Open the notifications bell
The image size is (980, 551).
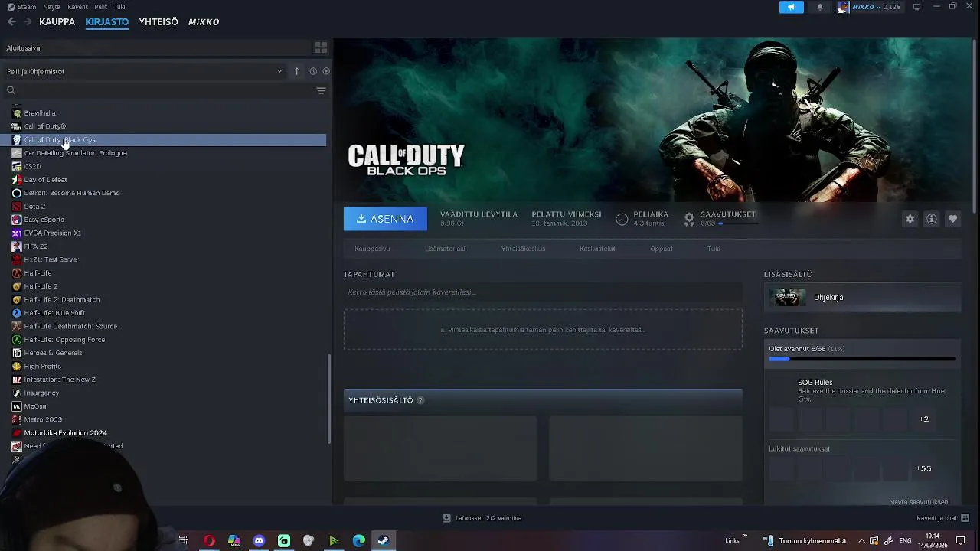click(x=820, y=7)
